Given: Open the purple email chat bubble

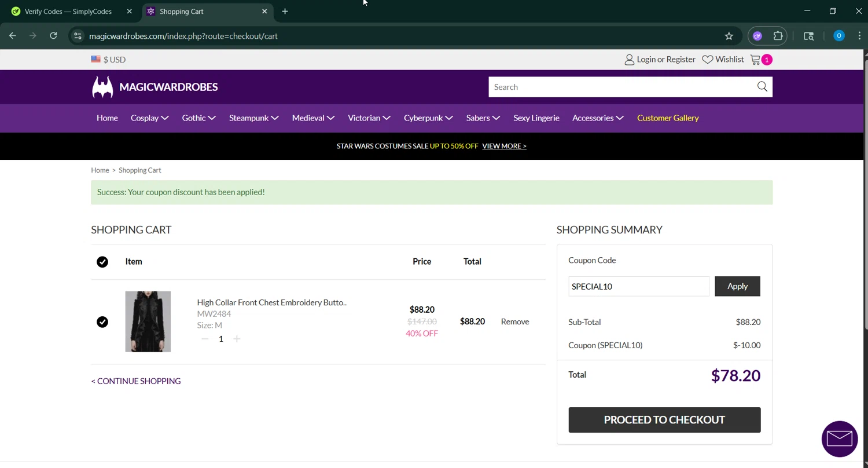Looking at the screenshot, I should click(840, 438).
